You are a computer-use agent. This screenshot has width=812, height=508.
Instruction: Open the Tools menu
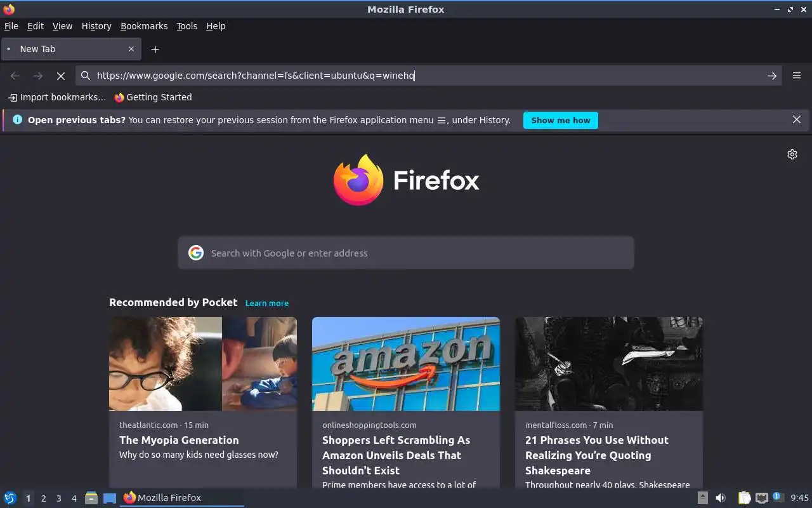187,26
